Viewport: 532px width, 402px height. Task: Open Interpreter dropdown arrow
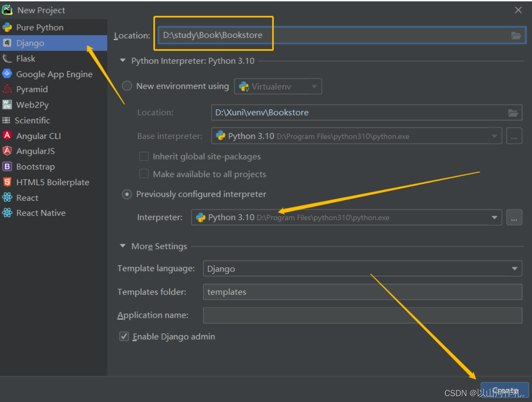point(494,217)
